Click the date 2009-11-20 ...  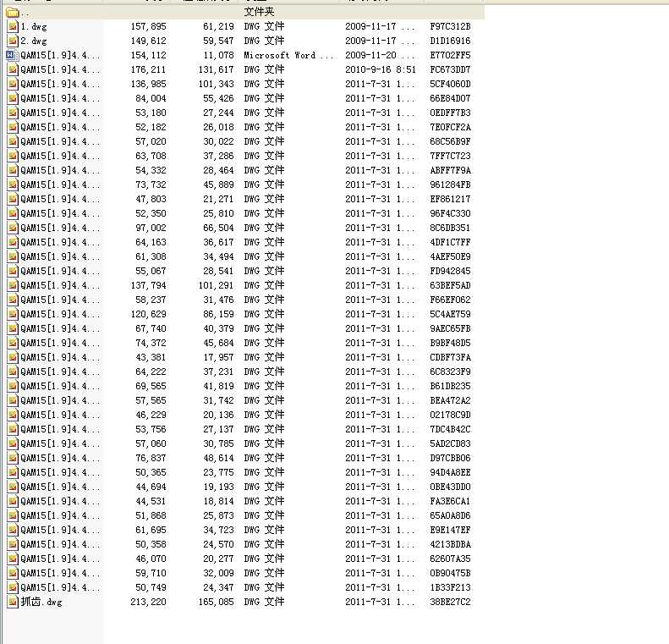(x=370, y=56)
